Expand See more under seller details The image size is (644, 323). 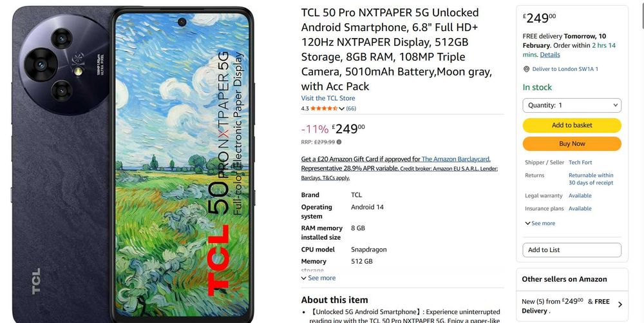coord(540,224)
